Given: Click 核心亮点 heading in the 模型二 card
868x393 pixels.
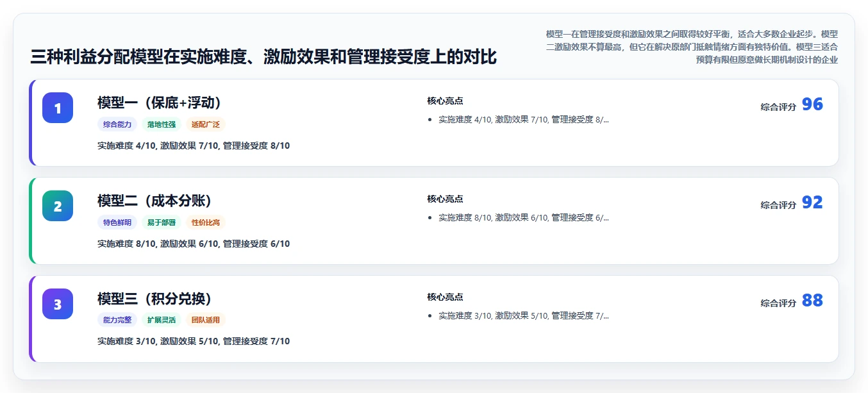Looking at the screenshot, I should pyautogui.click(x=445, y=199).
